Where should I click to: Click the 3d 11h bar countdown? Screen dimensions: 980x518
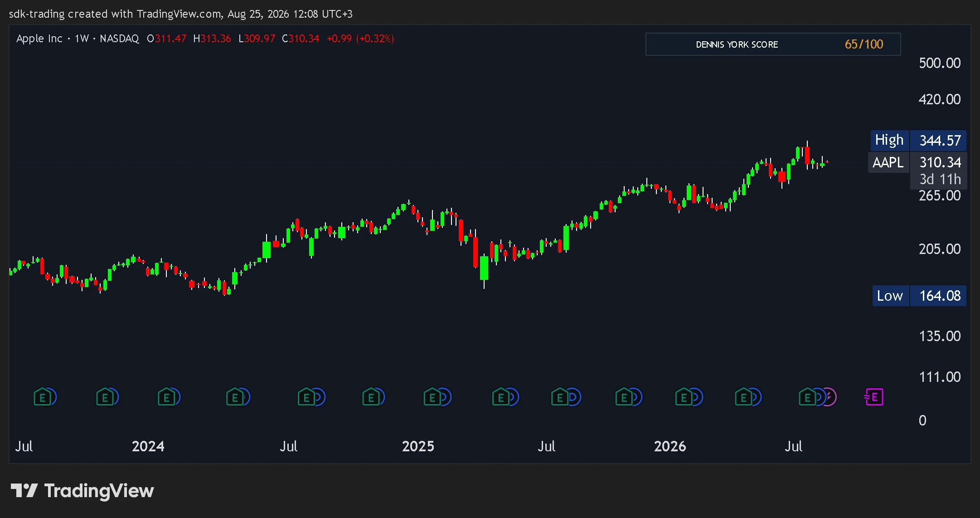[939, 180]
